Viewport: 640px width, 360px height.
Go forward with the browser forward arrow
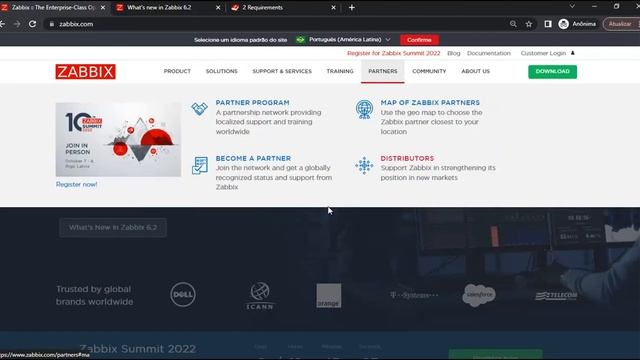click(x=17, y=24)
